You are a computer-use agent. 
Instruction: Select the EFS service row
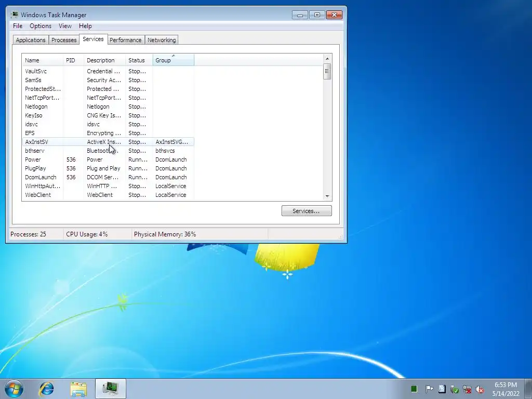click(108, 133)
